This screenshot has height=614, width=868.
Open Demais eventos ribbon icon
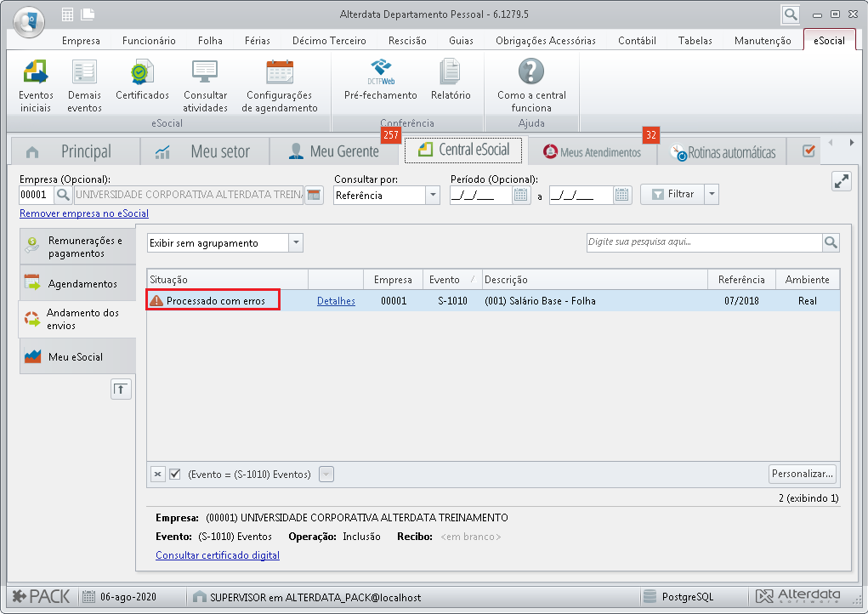pyautogui.click(x=84, y=86)
